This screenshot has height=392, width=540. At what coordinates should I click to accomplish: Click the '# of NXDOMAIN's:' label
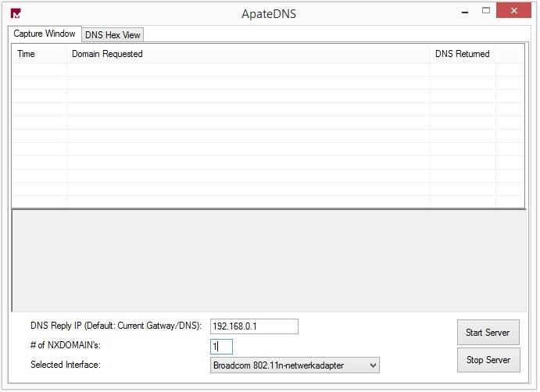point(66,345)
